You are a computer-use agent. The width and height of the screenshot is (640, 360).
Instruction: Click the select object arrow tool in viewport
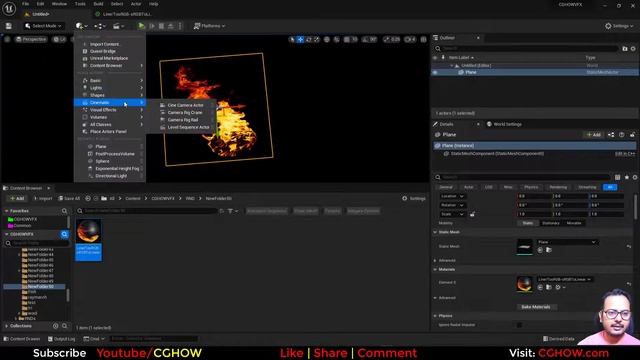[292, 39]
